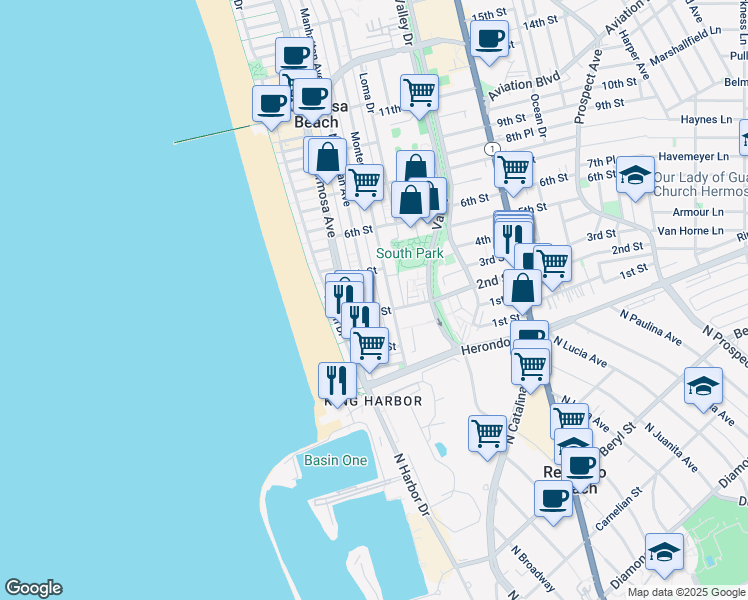Click the KING HARBOR label

(374, 401)
